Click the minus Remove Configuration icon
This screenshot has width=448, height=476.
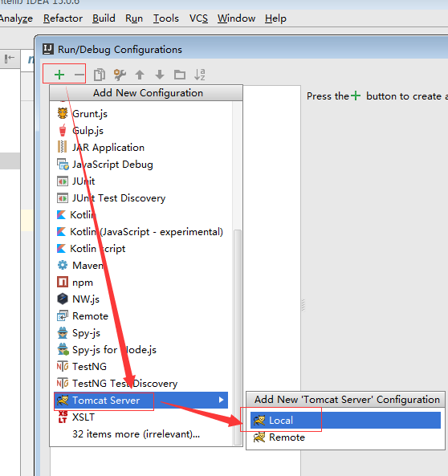[79, 75]
